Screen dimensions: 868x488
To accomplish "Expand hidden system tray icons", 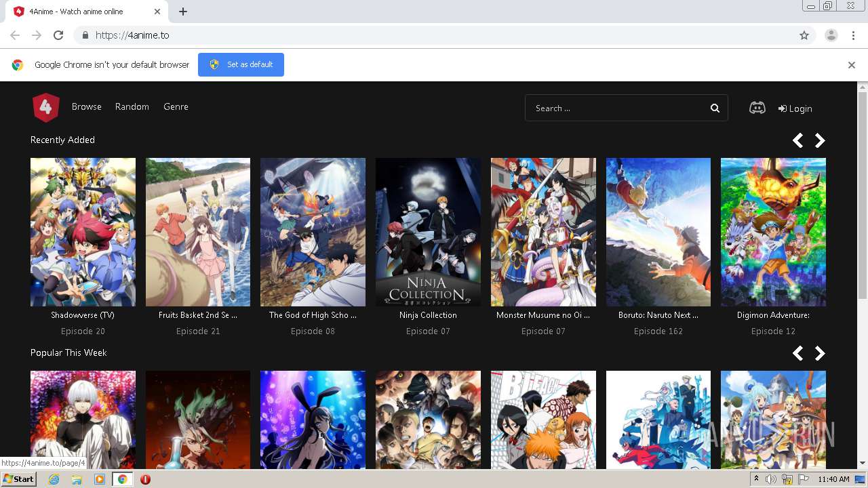I will click(x=757, y=479).
